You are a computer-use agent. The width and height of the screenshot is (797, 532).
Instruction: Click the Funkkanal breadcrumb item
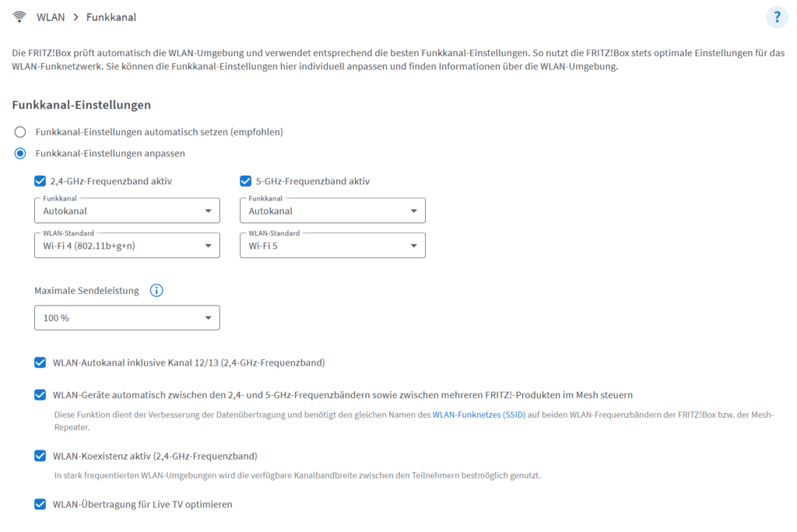click(111, 17)
